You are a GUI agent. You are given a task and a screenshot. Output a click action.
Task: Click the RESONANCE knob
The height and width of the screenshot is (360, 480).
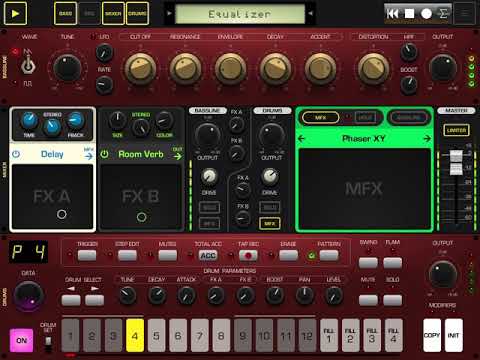tap(185, 69)
